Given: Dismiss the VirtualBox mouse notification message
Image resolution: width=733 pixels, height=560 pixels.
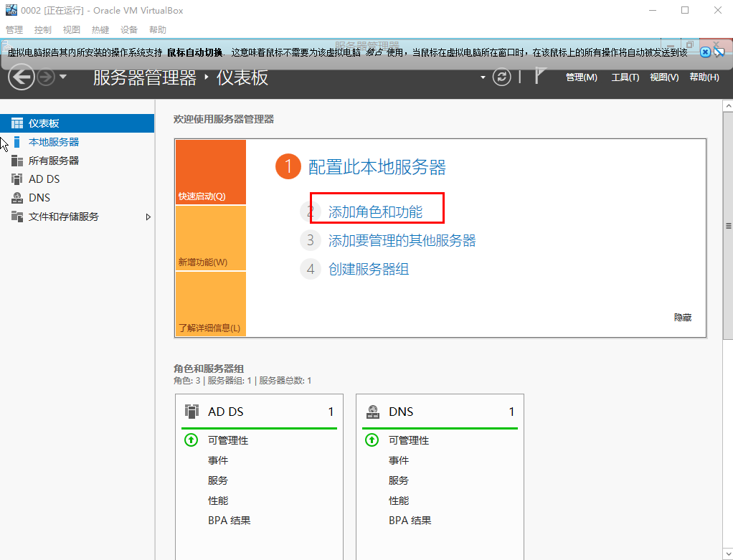Looking at the screenshot, I should [x=705, y=52].
